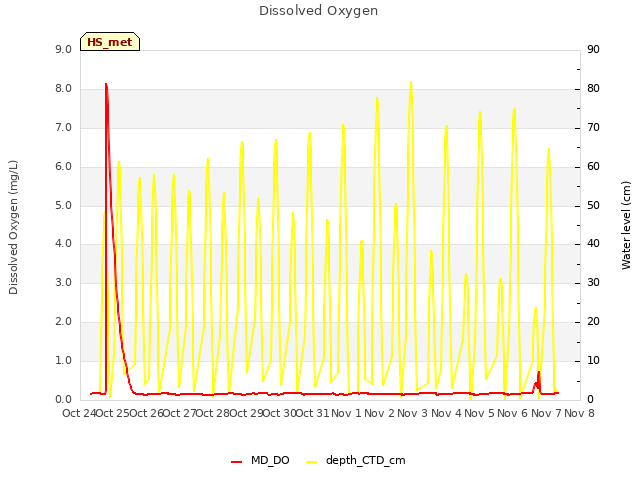Image resolution: width=640 pixels, height=480 pixels.
Task: Click the 90 right axis value
Action: pyautogui.click(x=593, y=49)
